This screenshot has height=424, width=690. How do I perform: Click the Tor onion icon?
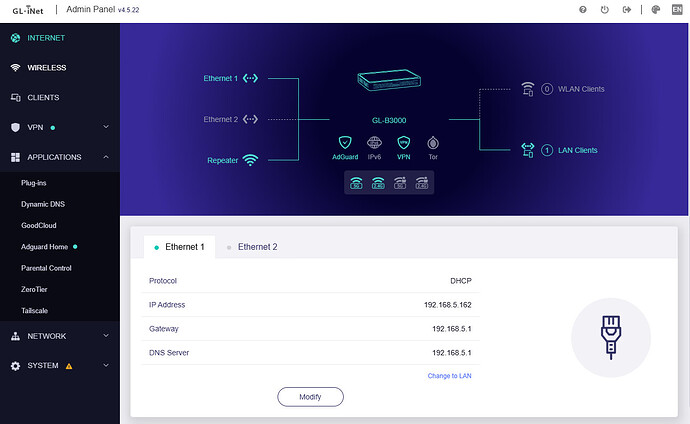(x=433, y=142)
